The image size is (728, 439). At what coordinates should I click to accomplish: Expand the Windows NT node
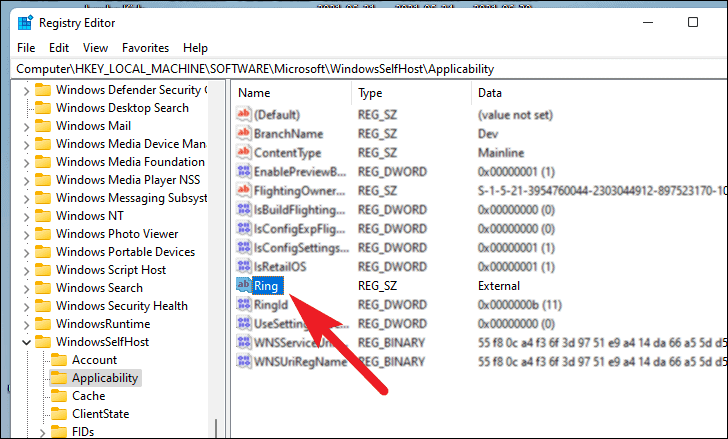point(26,217)
